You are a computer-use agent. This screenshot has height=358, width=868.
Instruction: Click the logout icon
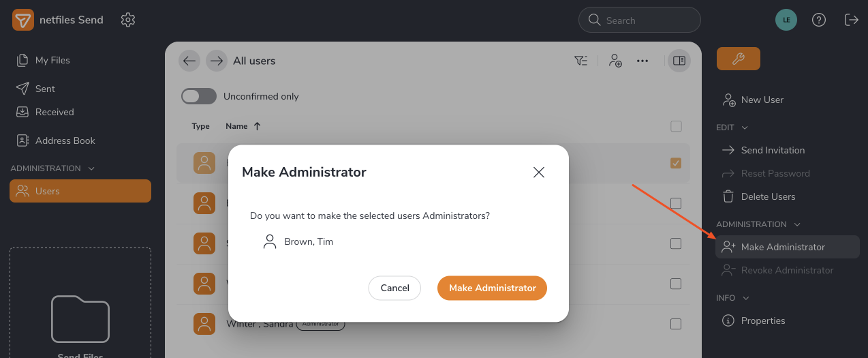(x=851, y=20)
